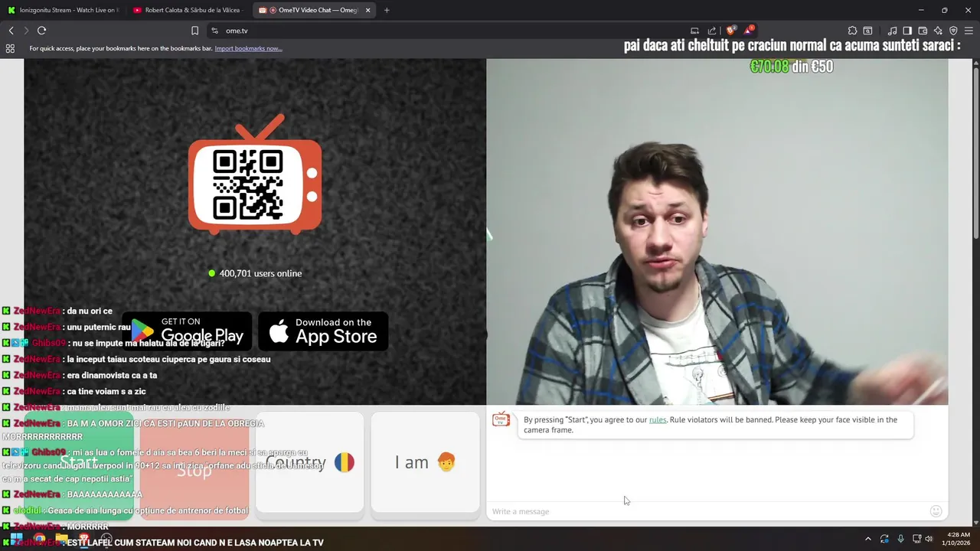Open Chrome from the taskbar

[x=39, y=539]
